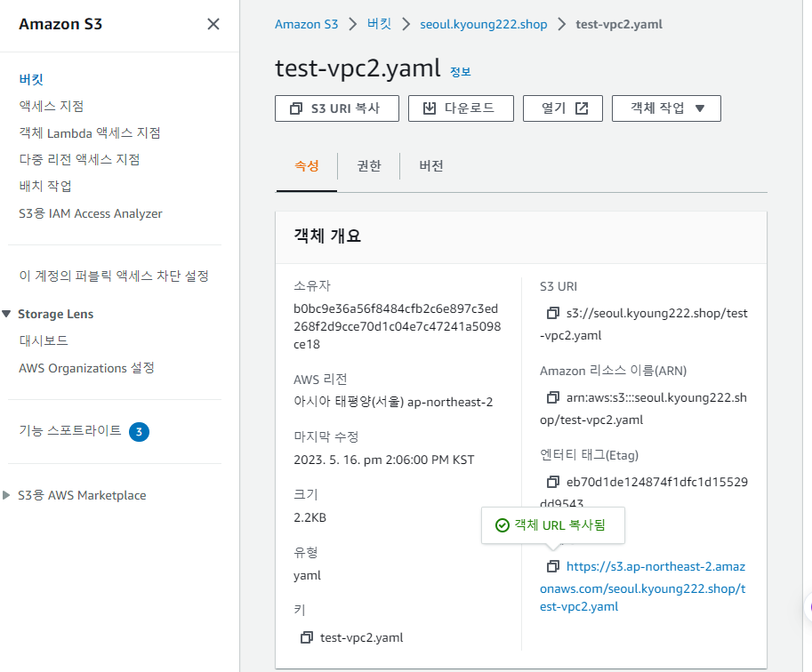Image resolution: width=812 pixels, height=672 pixels.
Task: Click the current breadcrumb test-vpc2.yaml
Action: [x=619, y=24]
